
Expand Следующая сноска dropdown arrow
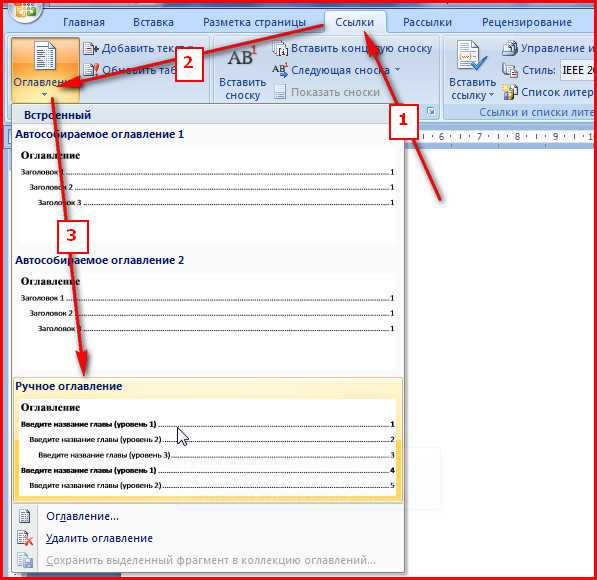pos(397,70)
